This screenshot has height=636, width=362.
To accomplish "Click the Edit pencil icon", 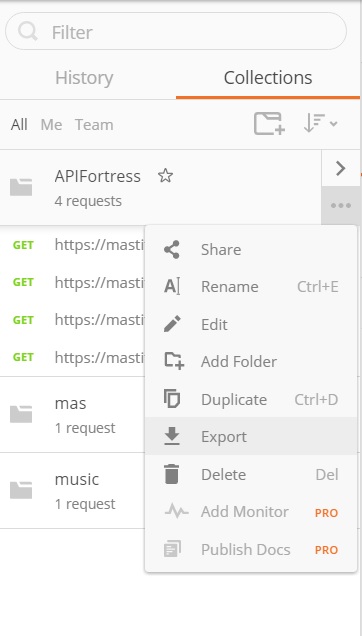I will point(172,324).
